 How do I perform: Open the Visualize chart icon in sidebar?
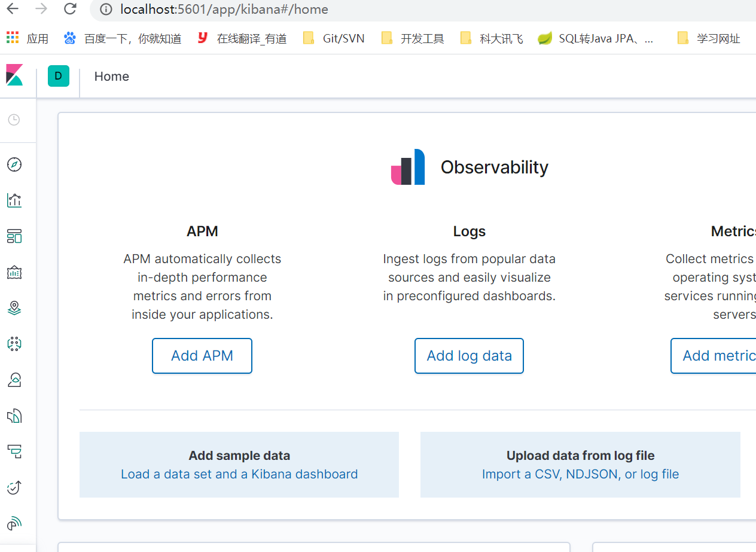tap(14, 200)
